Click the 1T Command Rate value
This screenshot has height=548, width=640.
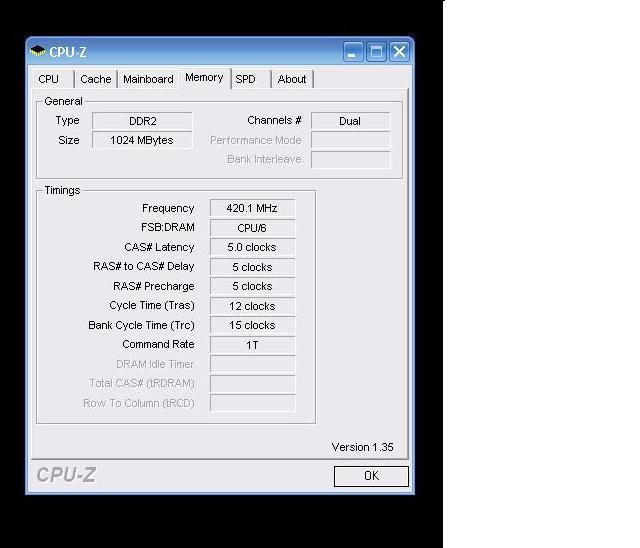click(252, 345)
